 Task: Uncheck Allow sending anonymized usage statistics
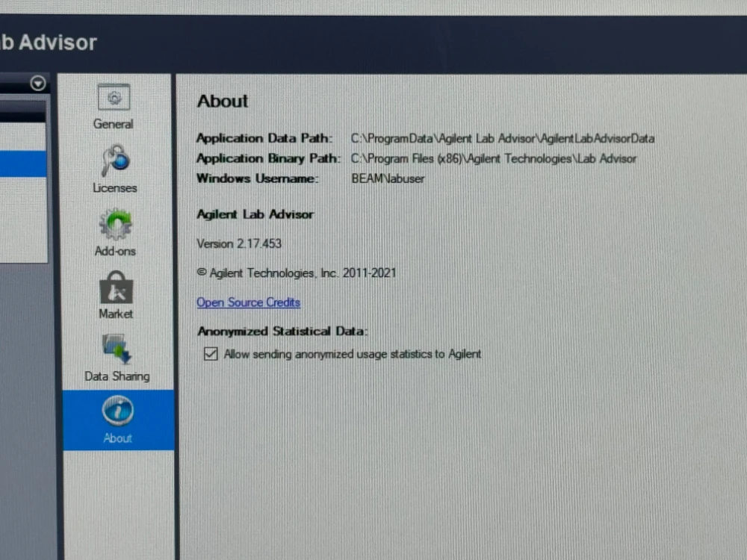point(211,354)
